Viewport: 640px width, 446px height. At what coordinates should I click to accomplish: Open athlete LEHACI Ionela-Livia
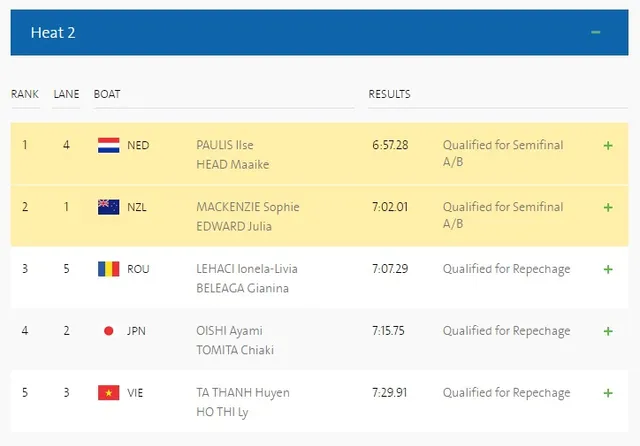point(247,269)
